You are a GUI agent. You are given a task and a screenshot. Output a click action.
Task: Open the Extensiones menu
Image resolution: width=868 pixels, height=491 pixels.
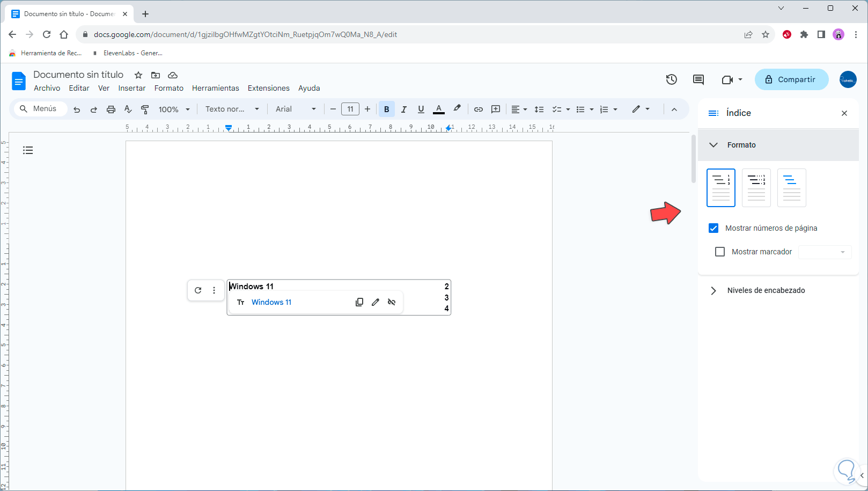click(269, 89)
